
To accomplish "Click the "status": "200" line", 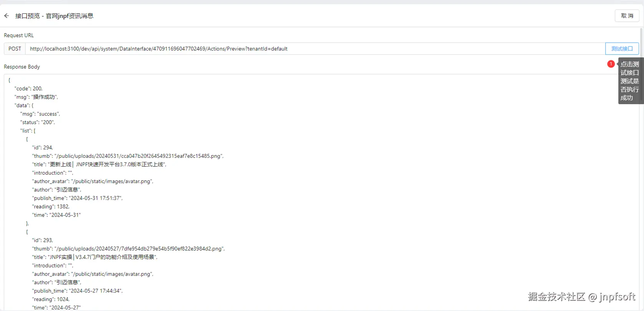I will [38, 122].
